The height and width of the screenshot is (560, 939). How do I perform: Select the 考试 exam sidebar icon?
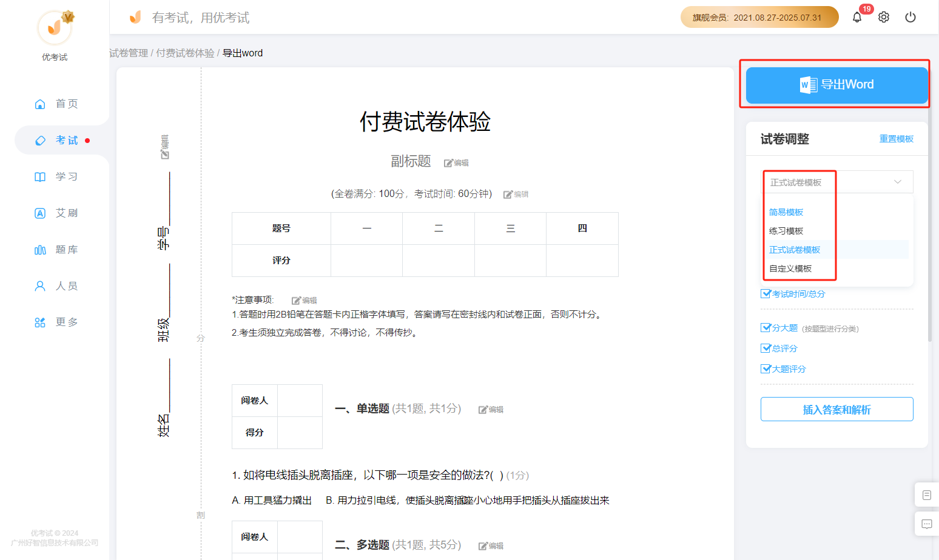click(x=40, y=141)
